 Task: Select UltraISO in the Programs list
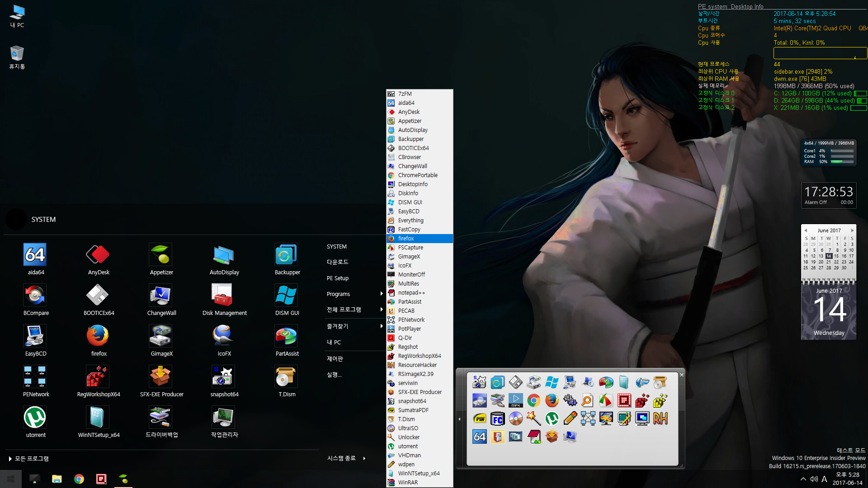[x=420, y=428]
